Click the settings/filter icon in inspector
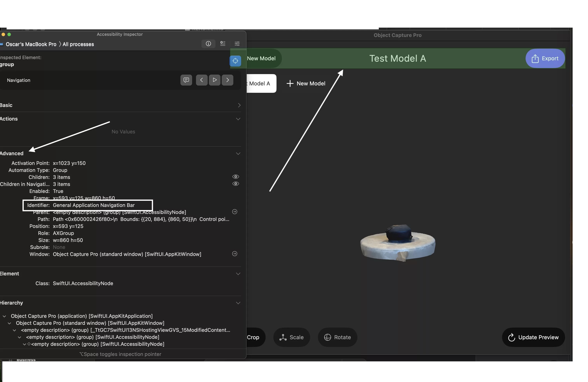This screenshot has height=382, width=588. [237, 44]
